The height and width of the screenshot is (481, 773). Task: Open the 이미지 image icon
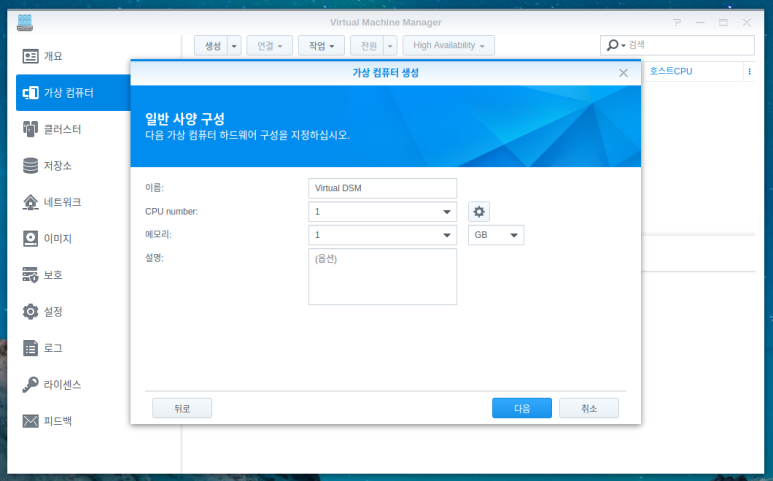[x=30, y=239]
